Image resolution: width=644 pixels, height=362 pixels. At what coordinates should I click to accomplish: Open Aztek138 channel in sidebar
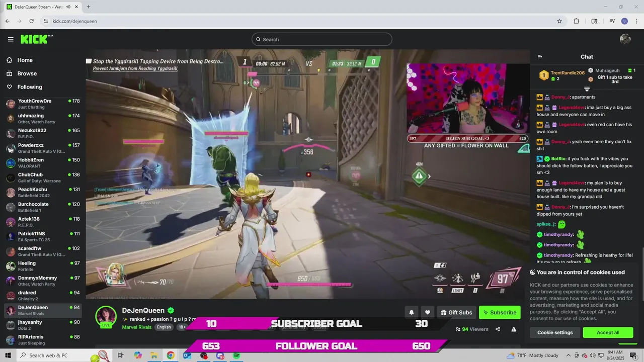(43, 222)
